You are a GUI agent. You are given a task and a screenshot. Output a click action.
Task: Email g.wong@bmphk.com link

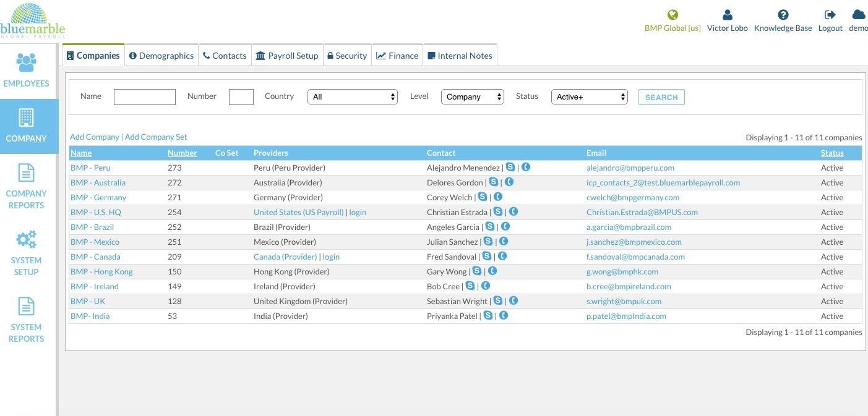(622, 271)
